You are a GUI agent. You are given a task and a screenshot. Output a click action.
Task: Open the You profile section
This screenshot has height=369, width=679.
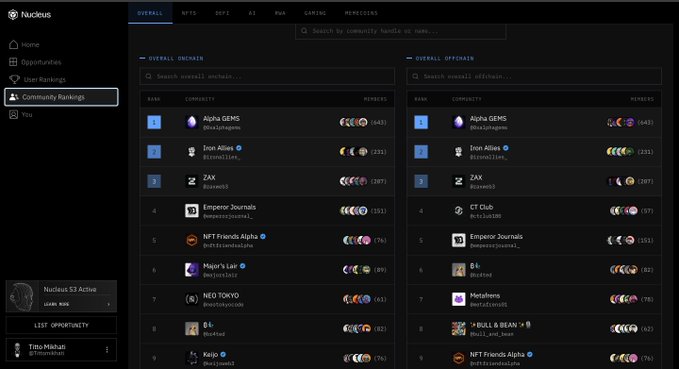click(x=21, y=114)
